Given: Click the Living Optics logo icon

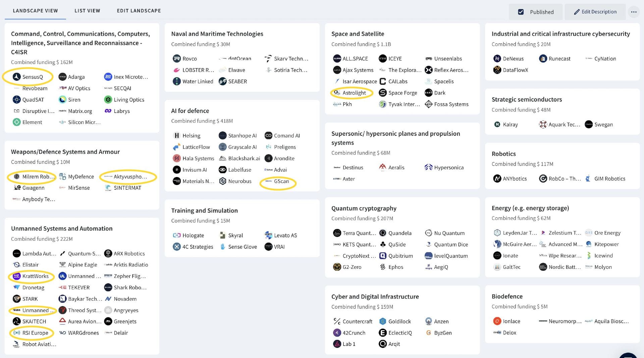Looking at the screenshot, I should tap(108, 100).
